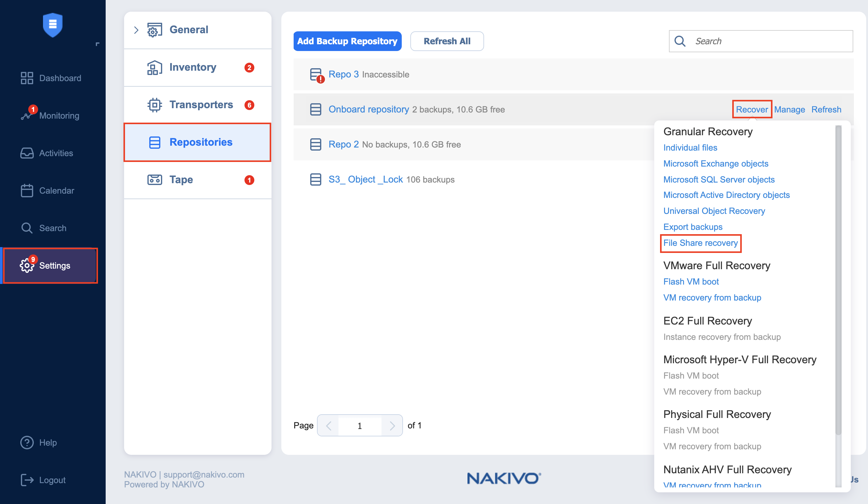Click the Logout arrow icon
The width and height of the screenshot is (868, 504).
[x=27, y=480]
